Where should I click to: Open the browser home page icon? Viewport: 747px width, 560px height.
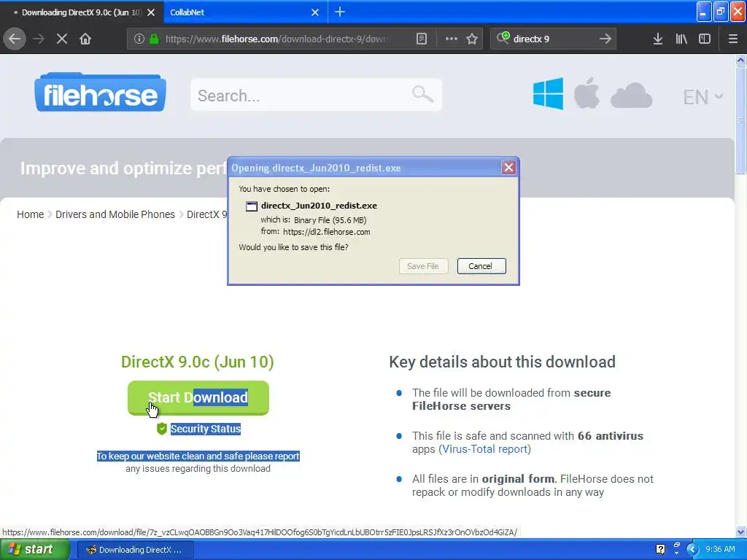coord(85,39)
